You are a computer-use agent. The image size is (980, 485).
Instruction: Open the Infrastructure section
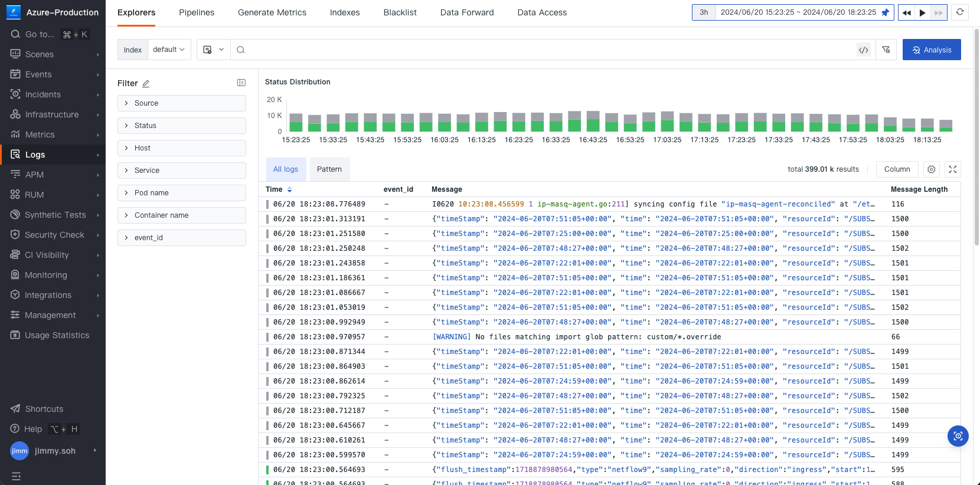53,114
